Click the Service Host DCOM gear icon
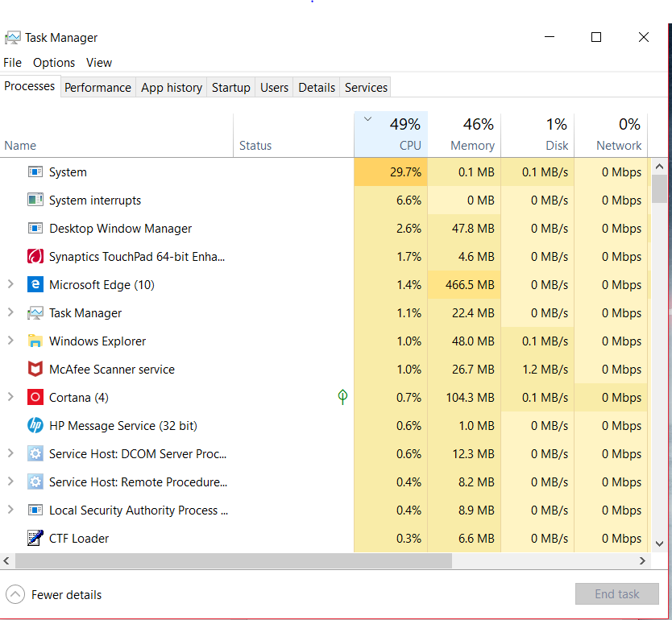672x620 pixels. tap(35, 453)
